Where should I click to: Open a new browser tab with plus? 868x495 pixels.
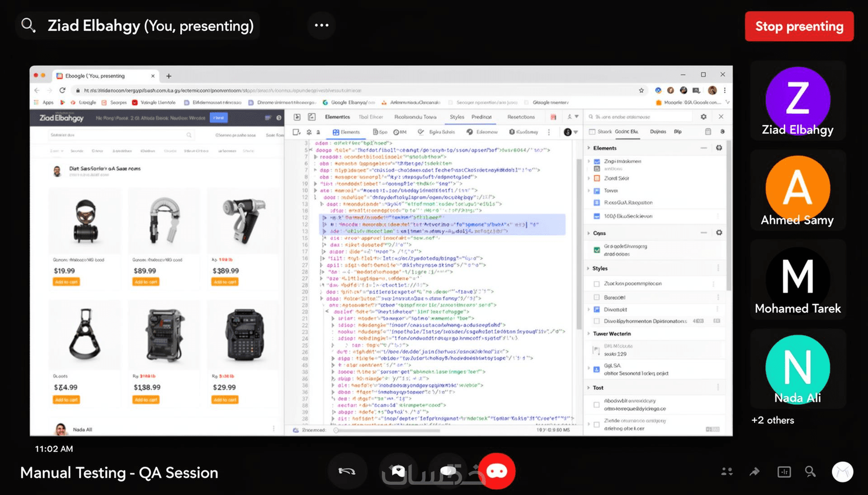(168, 76)
